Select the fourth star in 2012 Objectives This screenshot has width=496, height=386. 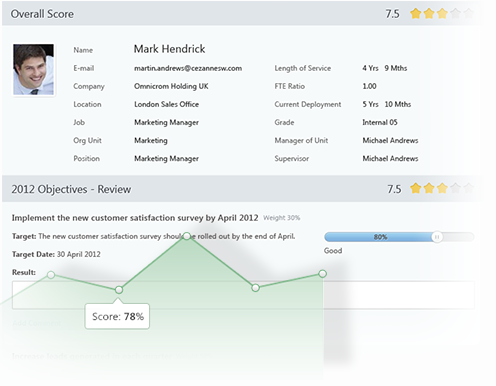coord(455,188)
